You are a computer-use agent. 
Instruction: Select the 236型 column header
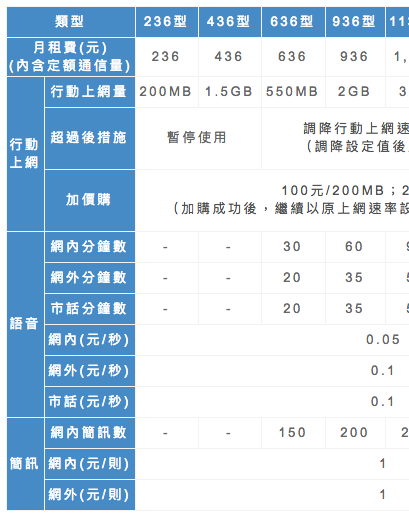[x=167, y=22]
